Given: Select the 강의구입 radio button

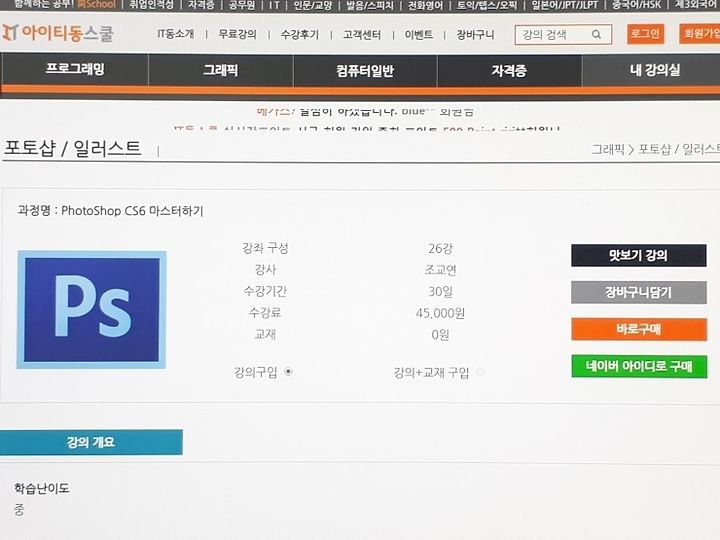Looking at the screenshot, I should click(288, 371).
